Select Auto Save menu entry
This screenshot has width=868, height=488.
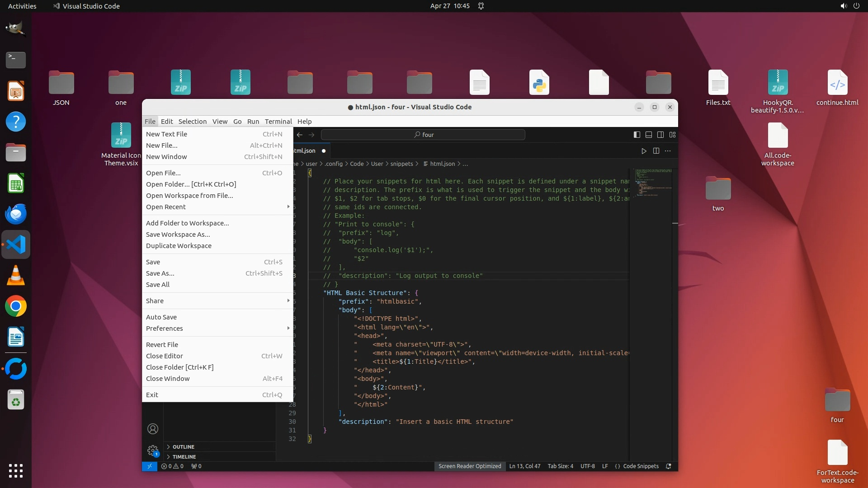pos(161,317)
